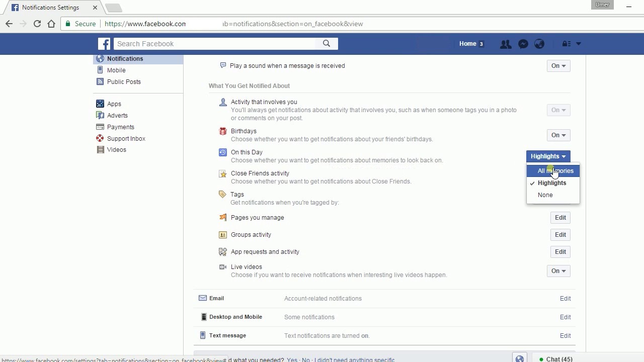Select Highlights option in menu

[x=553, y=183]
